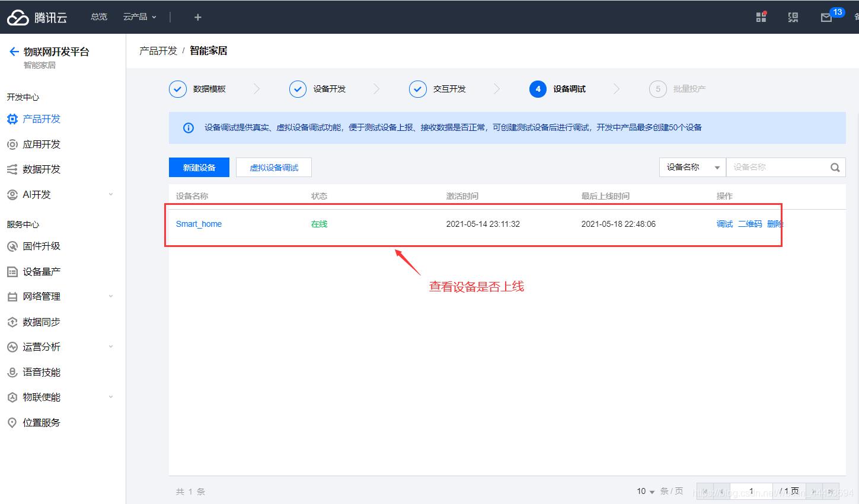This screenshot has width=859, height=504.
Task: Click the 运营分析 sidebar icon
Action: pyautogui.click(x=12, y=347)
